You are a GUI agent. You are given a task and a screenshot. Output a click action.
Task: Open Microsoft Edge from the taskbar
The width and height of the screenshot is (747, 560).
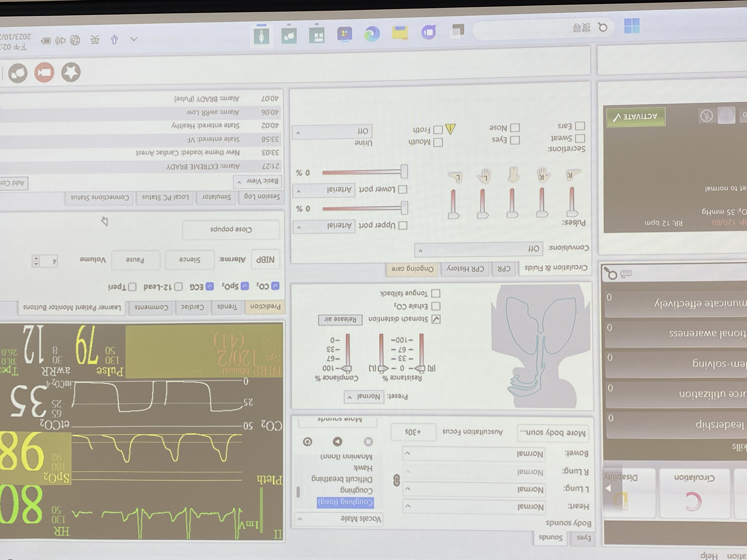pyautogui.click(x=372, y=34)
